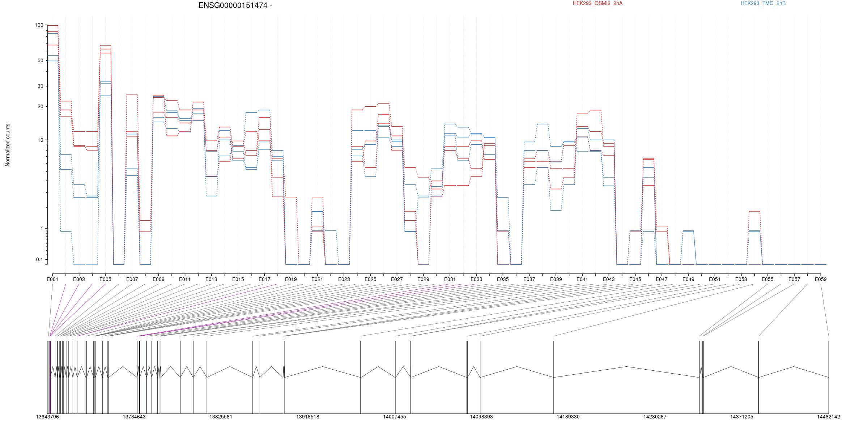Click y-axis tick value 30
868x434 pixels.
tap(41, 86)
